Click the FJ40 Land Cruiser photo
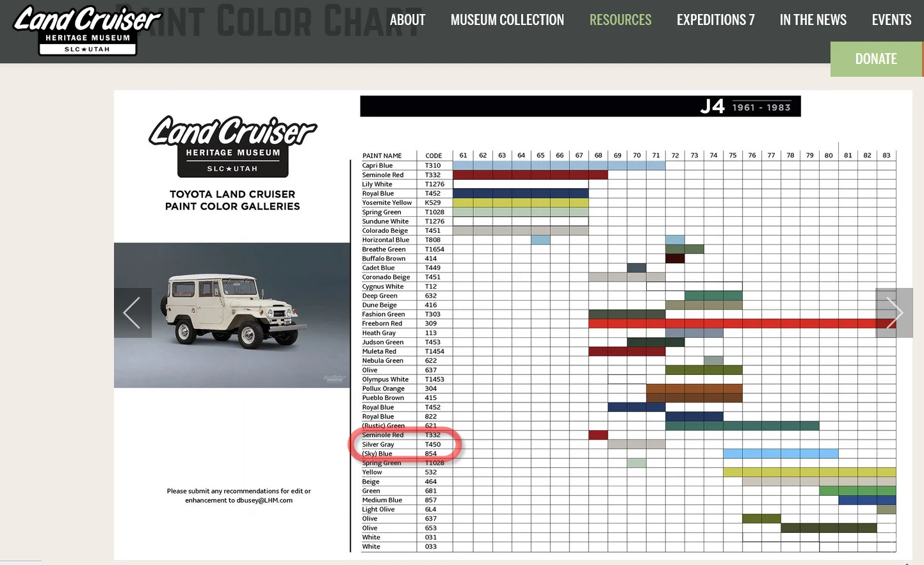This screenshot has height=565, width=924. click(232, 315)
